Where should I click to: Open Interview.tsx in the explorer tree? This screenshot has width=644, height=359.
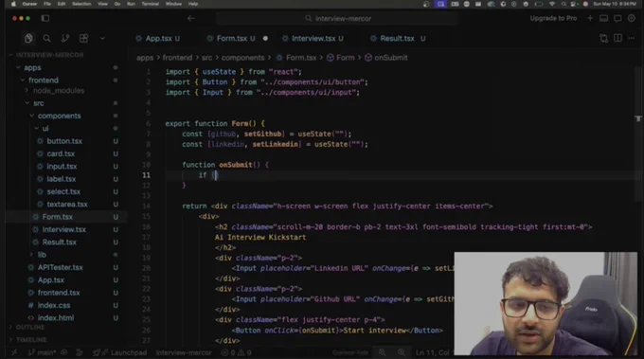pos(64,229)
